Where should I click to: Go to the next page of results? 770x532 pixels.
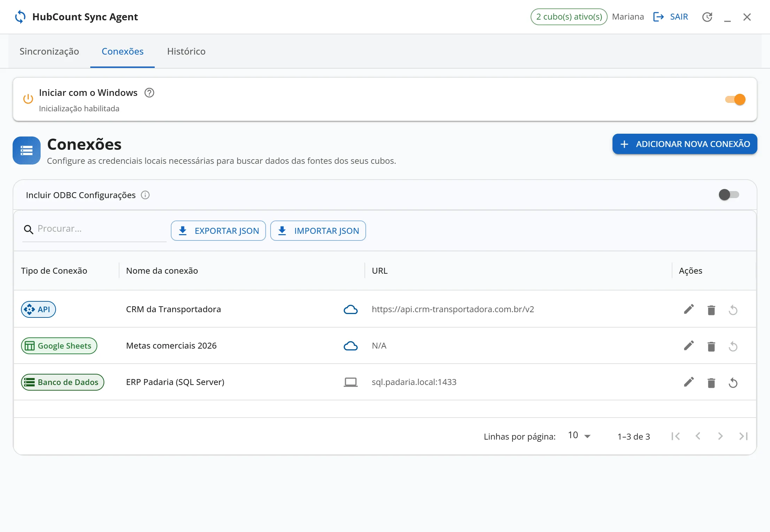point(720,436)
